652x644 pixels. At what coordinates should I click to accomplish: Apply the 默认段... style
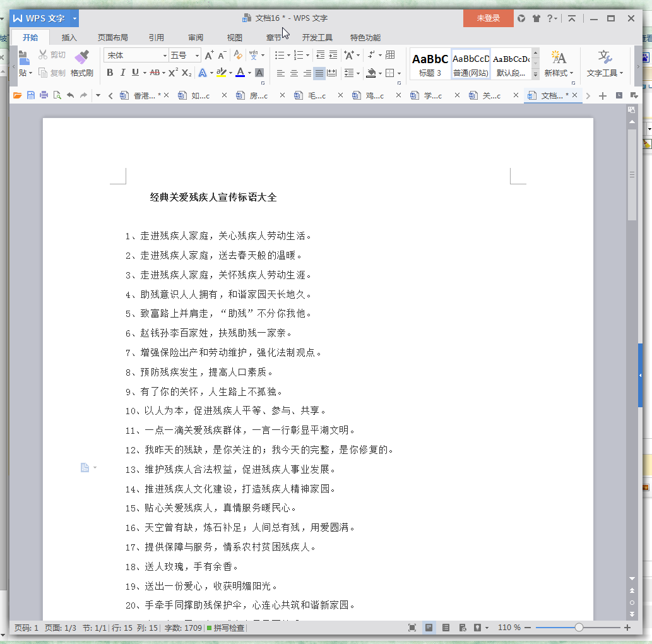[x=511, y=64]
